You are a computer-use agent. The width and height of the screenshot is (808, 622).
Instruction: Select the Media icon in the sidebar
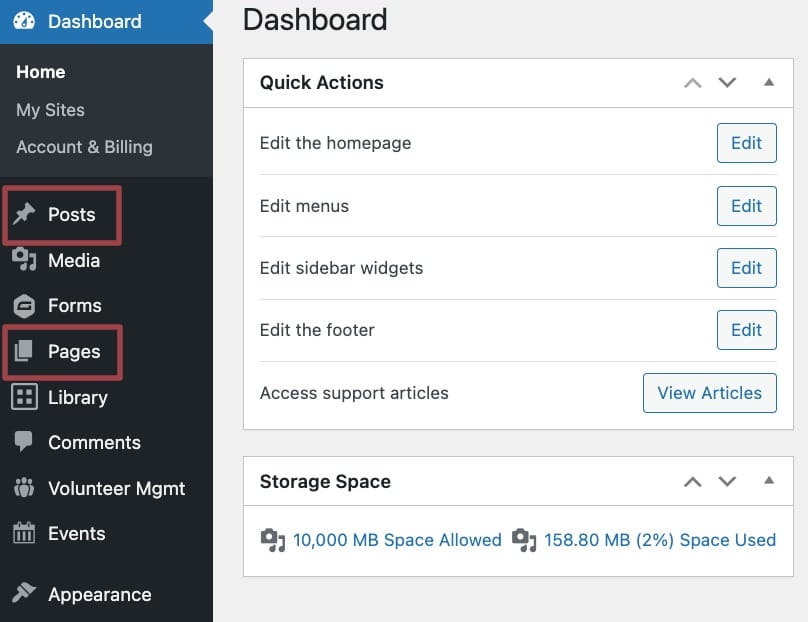26,260
